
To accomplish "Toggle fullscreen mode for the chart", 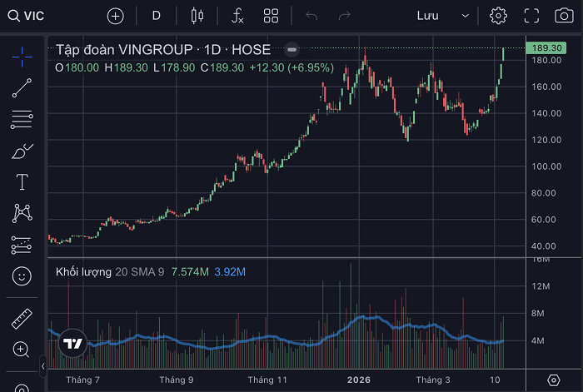I will [532, 15].
